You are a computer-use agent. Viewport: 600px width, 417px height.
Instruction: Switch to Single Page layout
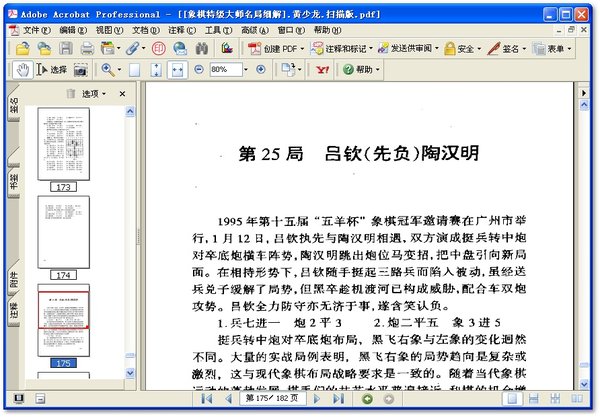tap(512, 399)
